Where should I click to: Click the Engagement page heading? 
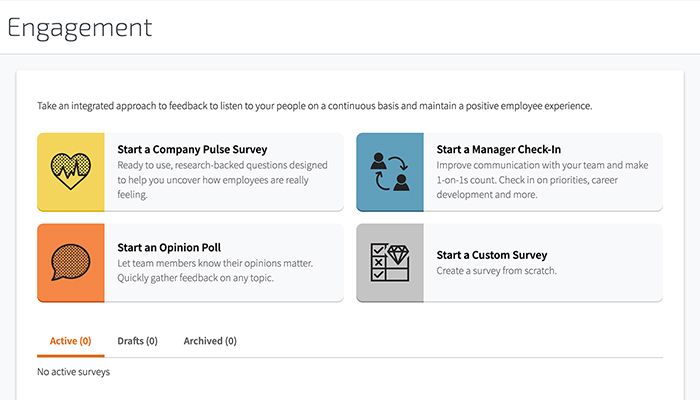(80, 27)
